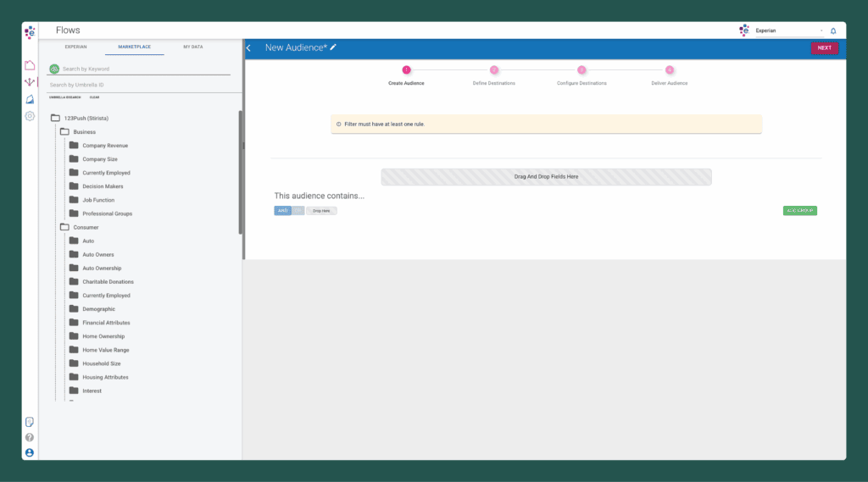Click the back arrow left of New Audience
Screen dimensions: 868x482
[248, 48]
